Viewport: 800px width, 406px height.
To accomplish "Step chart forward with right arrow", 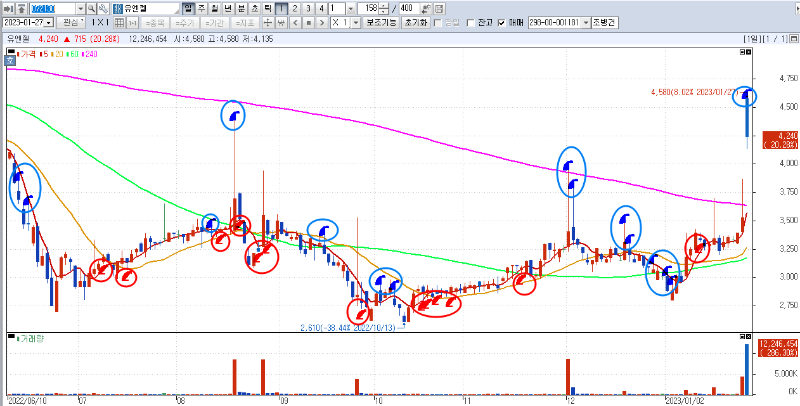I will [x=322, y=23].
